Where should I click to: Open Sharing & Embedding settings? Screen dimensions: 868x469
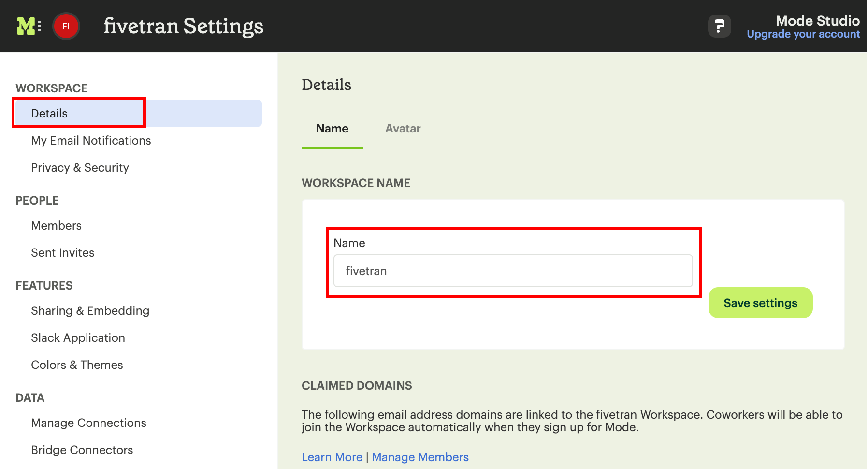click(90, 311)
